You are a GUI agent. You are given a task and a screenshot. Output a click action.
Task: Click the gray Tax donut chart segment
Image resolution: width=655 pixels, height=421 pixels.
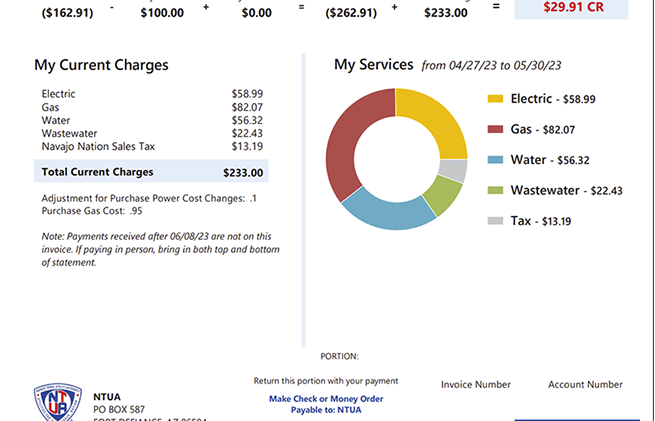[455, 170]
